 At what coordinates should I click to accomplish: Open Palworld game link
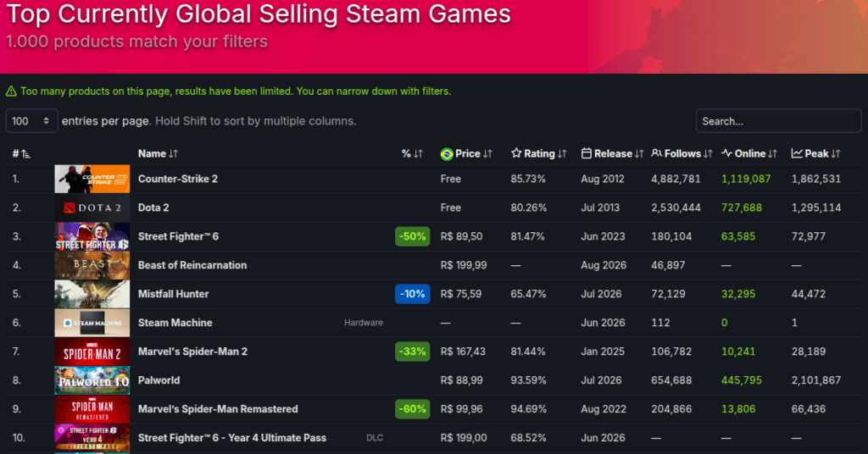(x=159, y=380)
